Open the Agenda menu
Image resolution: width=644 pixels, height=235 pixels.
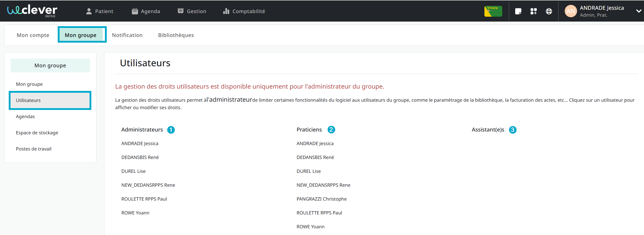pyautogui.click(x=146, y=11)
